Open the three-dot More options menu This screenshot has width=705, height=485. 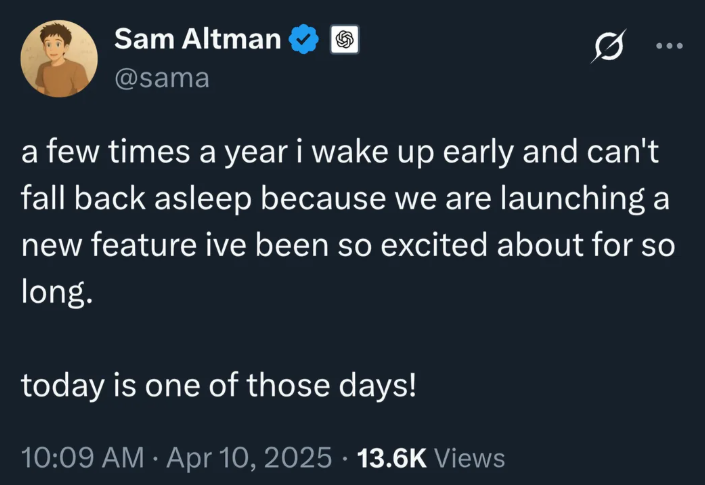click(x=667, y=45)
